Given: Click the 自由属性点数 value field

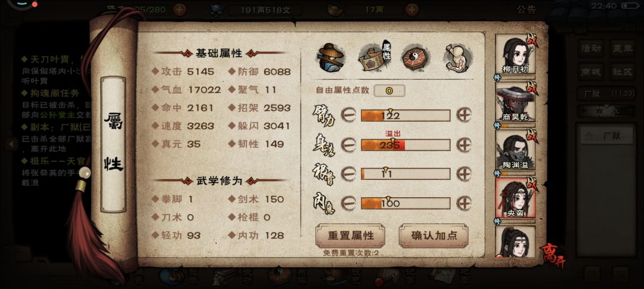Looking at the screenshot, I should click(389, 91).
